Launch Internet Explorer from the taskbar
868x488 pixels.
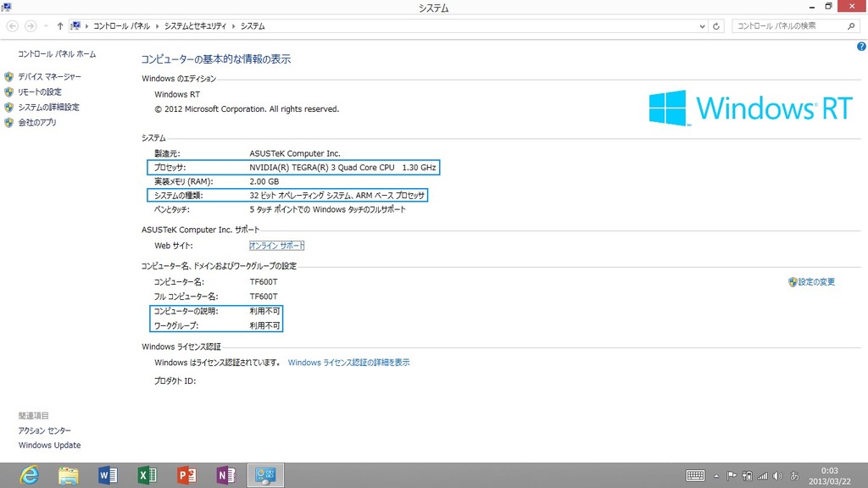tap(29, 475)
